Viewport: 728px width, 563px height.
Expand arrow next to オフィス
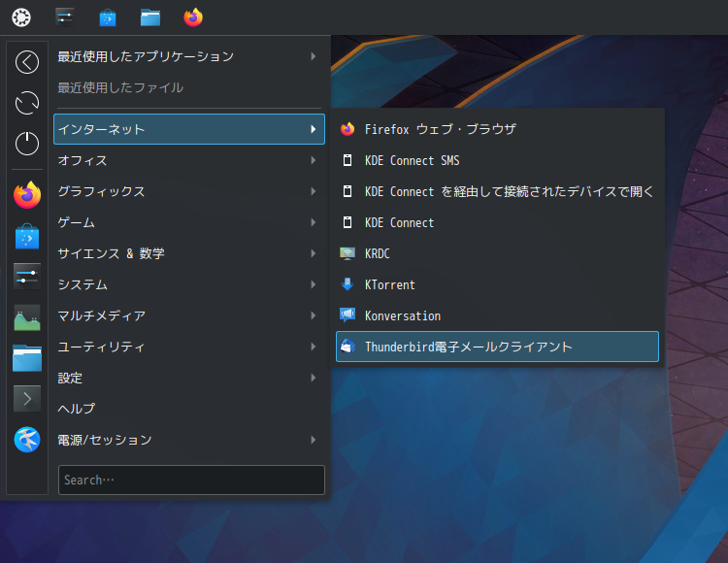click(314, 160)
